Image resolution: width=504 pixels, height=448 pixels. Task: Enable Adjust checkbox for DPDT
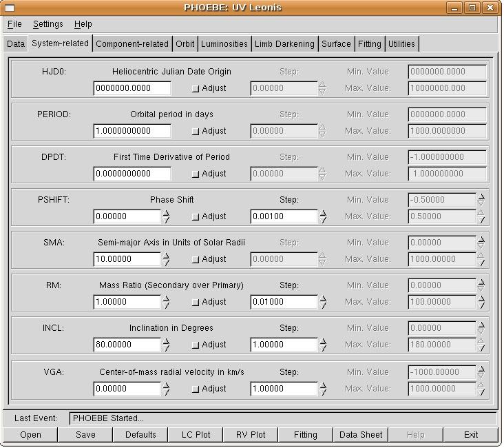tap(196, 174)
